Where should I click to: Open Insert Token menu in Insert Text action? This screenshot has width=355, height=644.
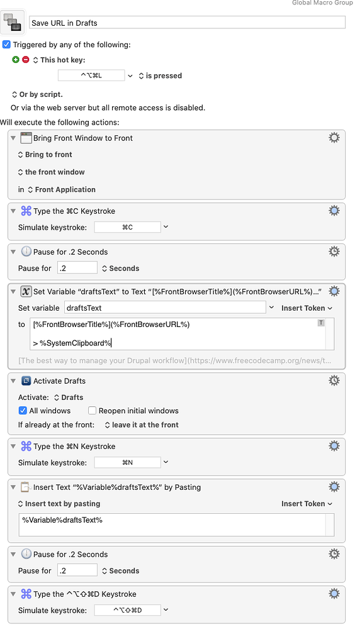pyautogui.click(x=307, y=504)
